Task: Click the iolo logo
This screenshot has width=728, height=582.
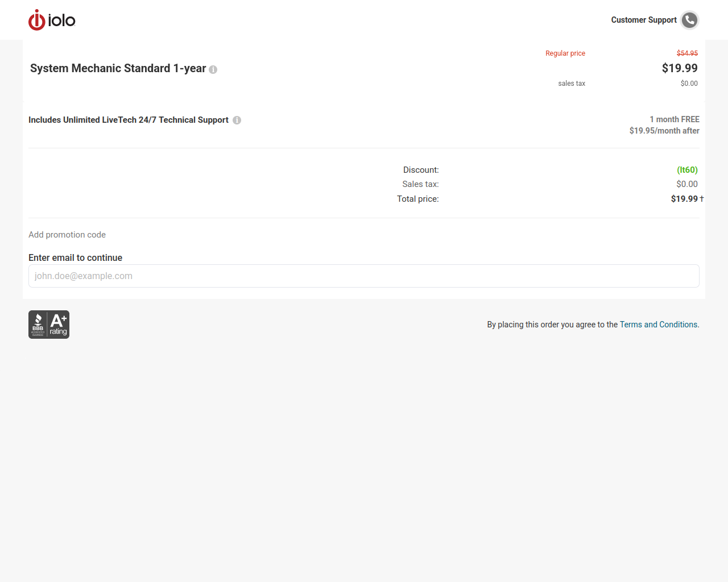Action: point(52,20)
